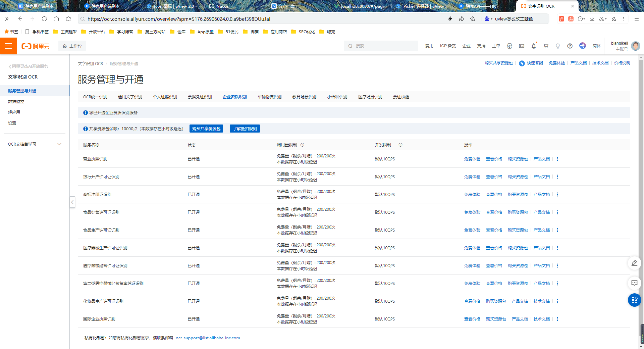Click 简体 language switch

pos(597,46)
